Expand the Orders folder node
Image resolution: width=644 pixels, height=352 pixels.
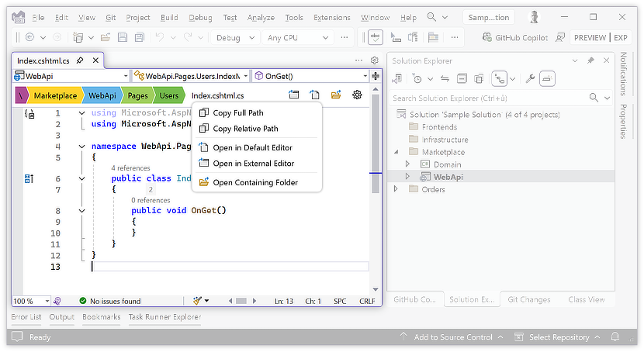click(396, 189)
